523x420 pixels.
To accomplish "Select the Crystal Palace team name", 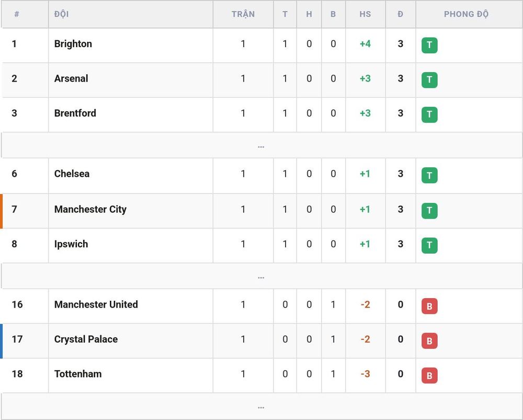I will click(x=86, y=339).
